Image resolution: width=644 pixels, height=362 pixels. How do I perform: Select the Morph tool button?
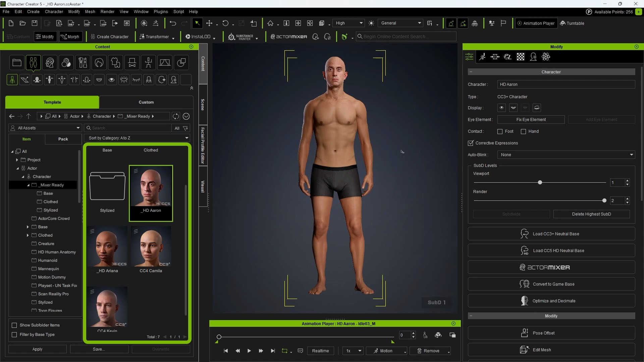70,37
